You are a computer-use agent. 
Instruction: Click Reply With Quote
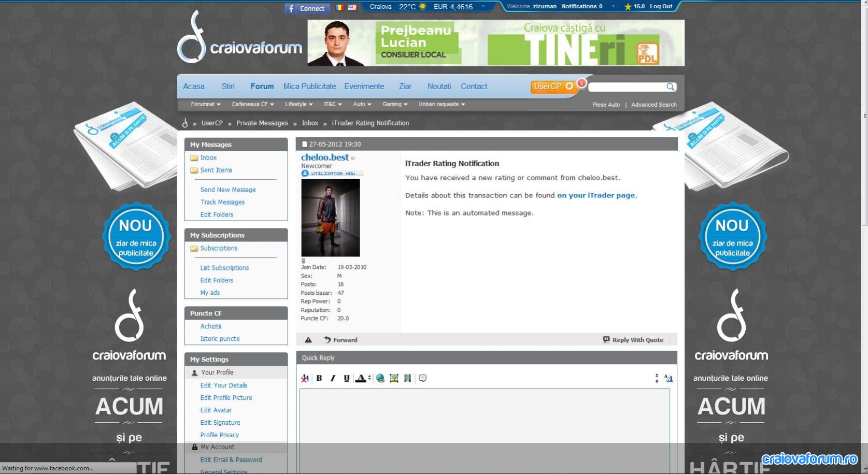pyautogui.click(x=633, y=340)
